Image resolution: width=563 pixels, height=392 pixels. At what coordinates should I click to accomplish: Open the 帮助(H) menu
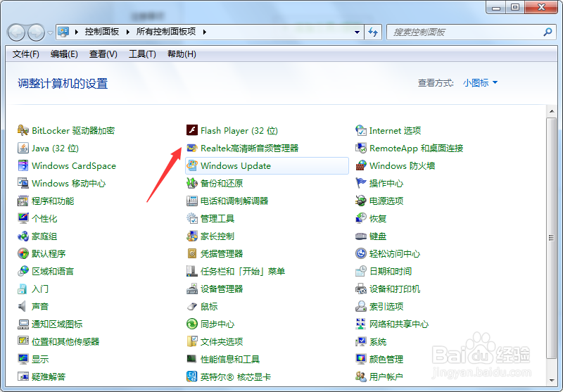tap(182, 54)
